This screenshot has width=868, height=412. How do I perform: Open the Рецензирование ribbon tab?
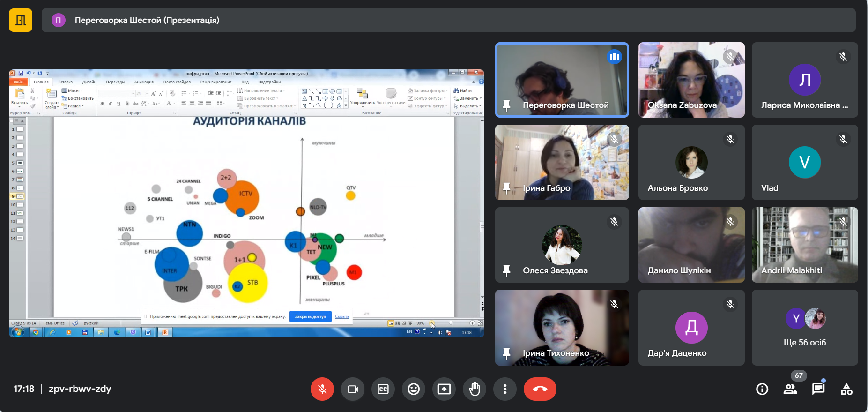(216, 82)
